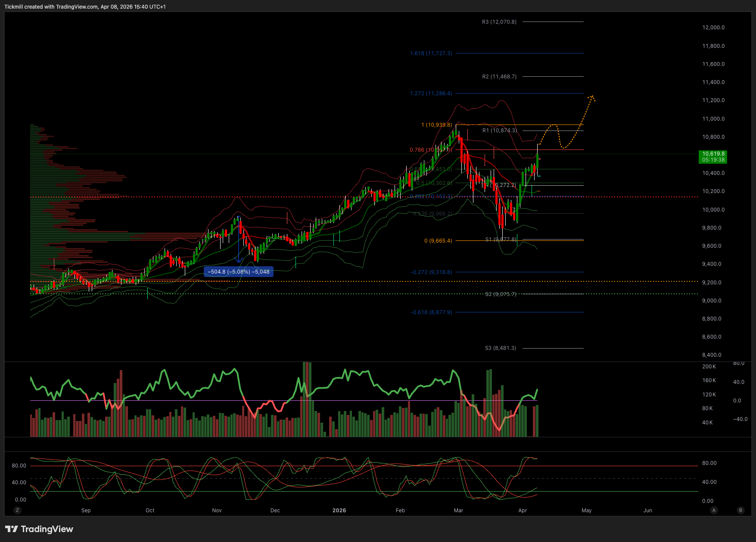756x542 pixels.
Task: Select the Apr label on time axis
Action: point(523,511)
